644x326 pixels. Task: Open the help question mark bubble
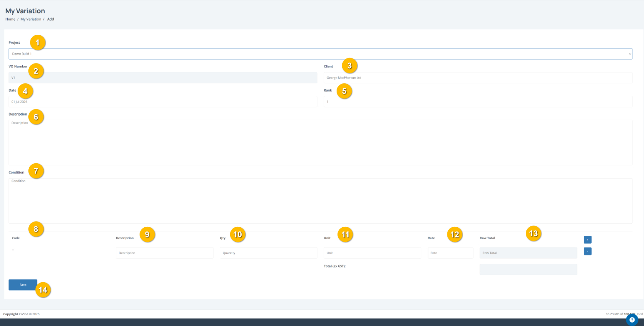[x=632, y=320]
